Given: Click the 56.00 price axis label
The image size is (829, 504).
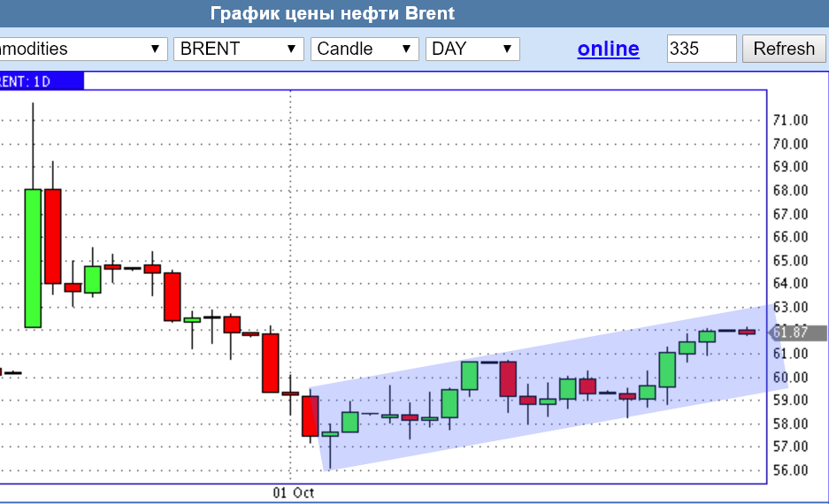Looking at the screenshot, I should (x=790, y=470).
